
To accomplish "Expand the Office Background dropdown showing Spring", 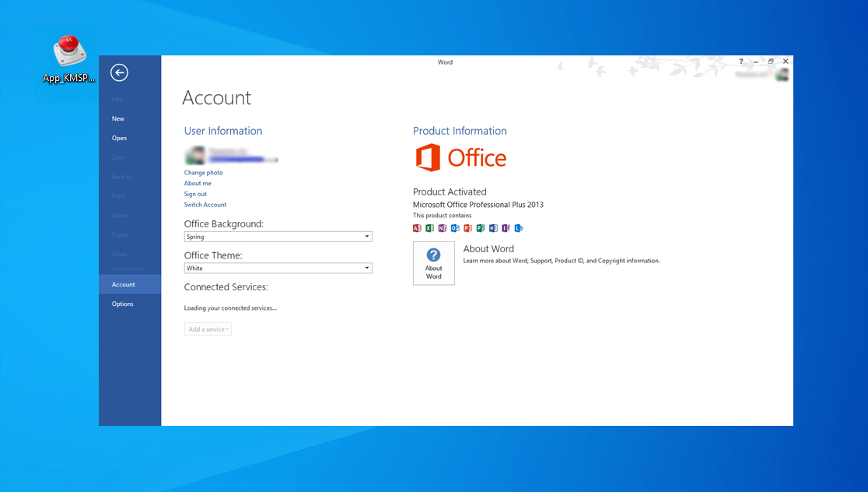I will 278,237.
